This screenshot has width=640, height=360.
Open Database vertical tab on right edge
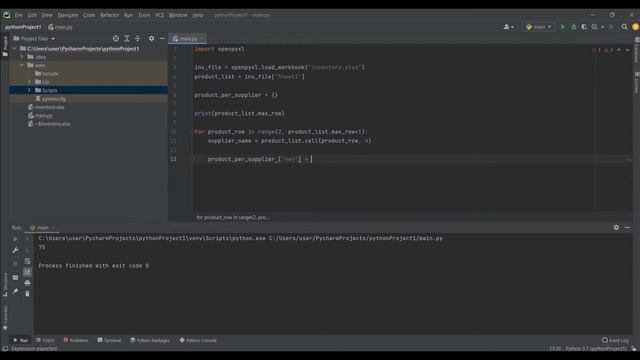click(636, 51)
